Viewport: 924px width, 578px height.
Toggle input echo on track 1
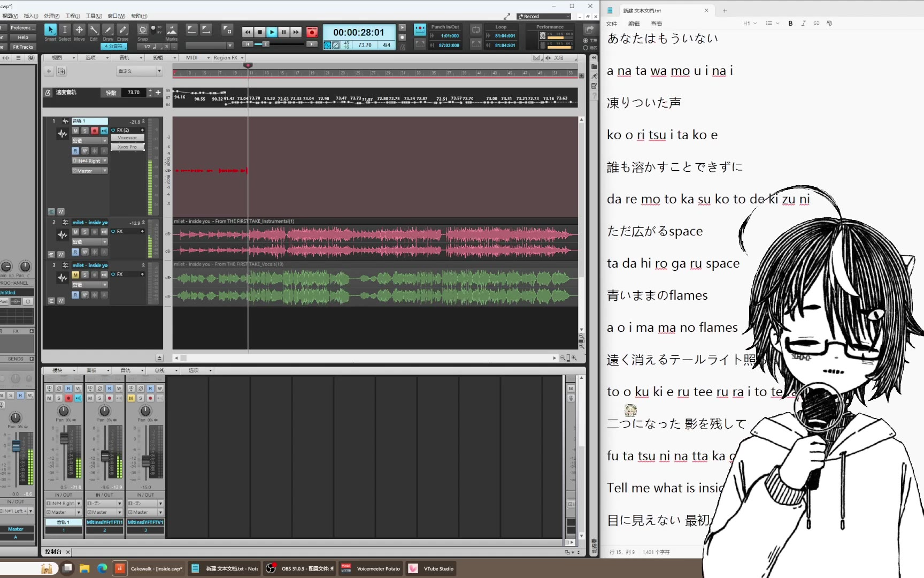coord(104,131)
